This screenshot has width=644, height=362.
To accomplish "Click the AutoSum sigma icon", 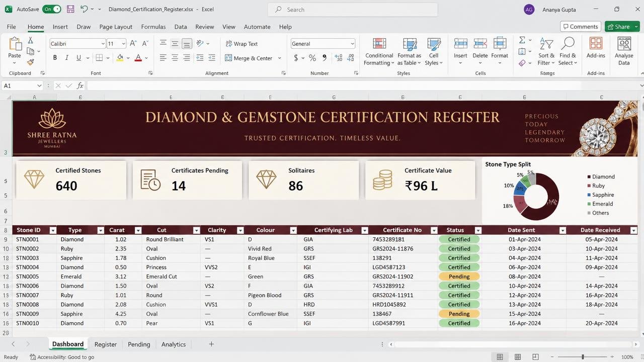I will pos(522,40).
